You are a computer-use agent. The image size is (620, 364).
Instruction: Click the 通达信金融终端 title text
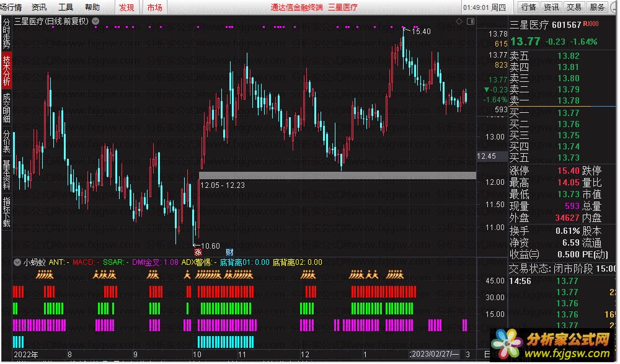[296, 7]
